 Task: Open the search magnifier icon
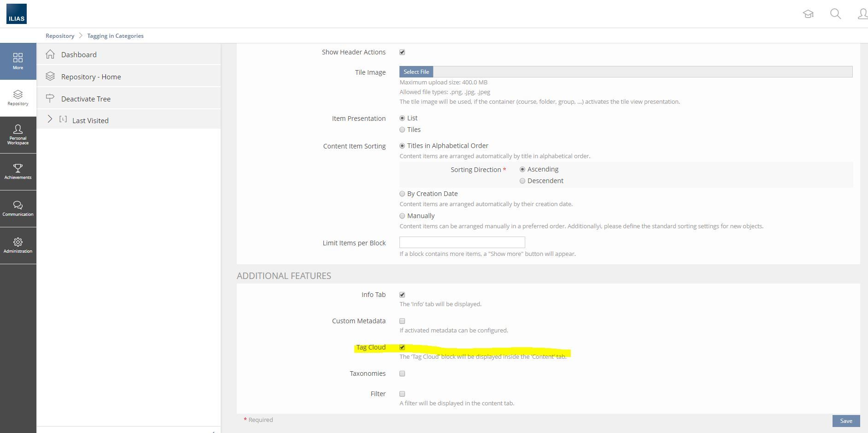pos(835,14)
